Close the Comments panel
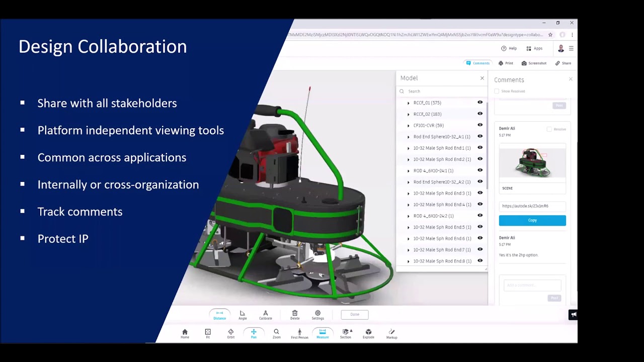Screen dimensions: 644x362 [x=571, y=79]
